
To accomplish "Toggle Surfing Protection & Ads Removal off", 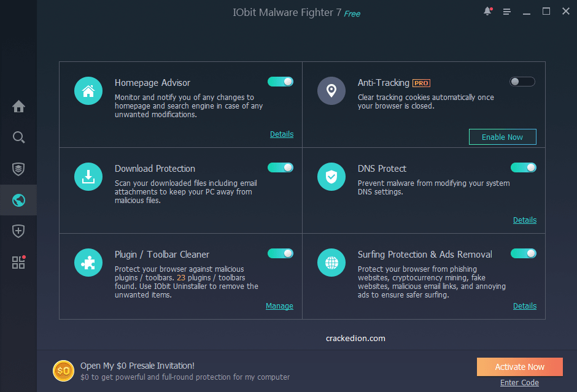I will pos(523,253).
